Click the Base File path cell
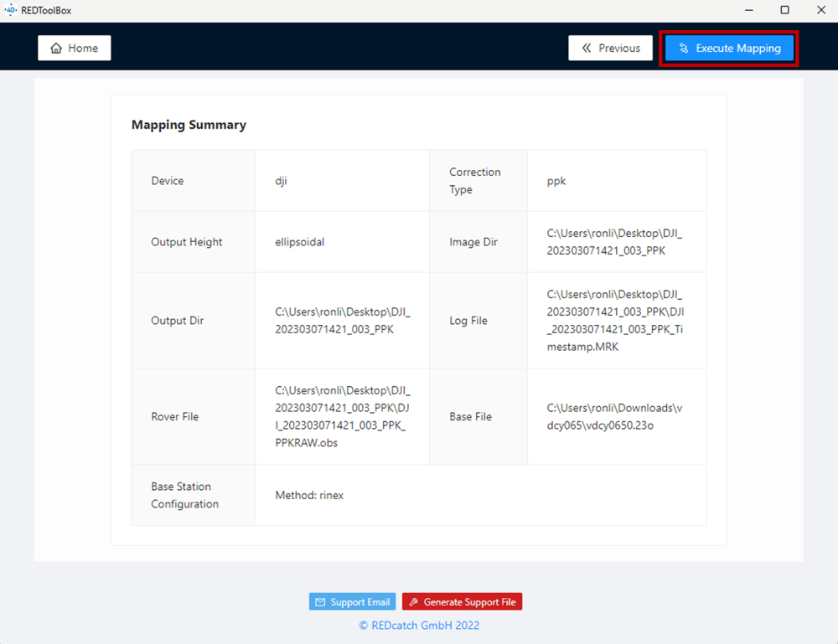 coord(617,416)
